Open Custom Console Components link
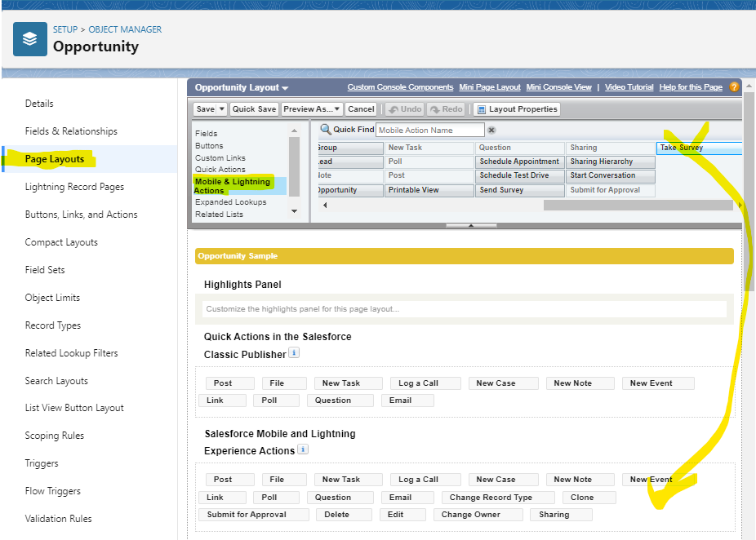Viewport: 756px width, 540px height. click(400, 87)
